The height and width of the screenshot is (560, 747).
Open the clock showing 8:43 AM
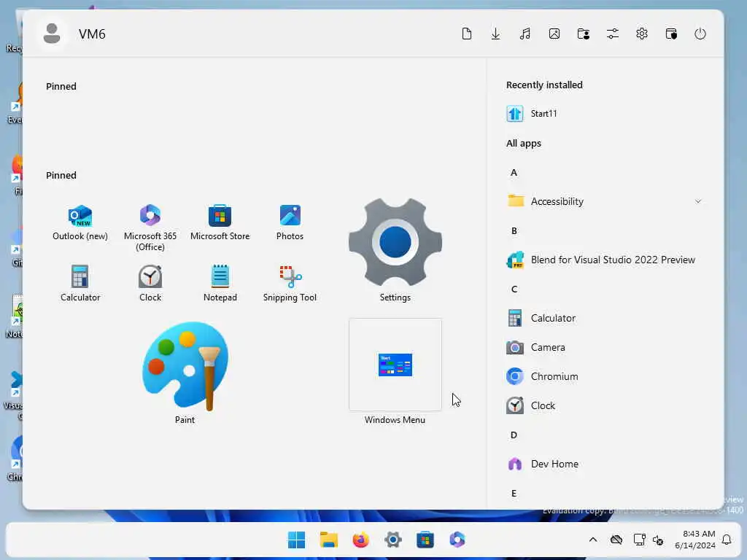point(695,540)
